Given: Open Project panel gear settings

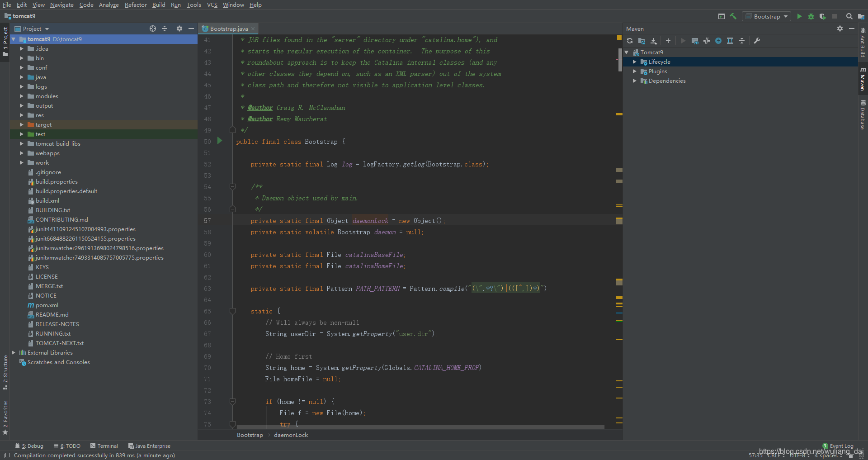Looking at the screenshot, I should point(179,28).
